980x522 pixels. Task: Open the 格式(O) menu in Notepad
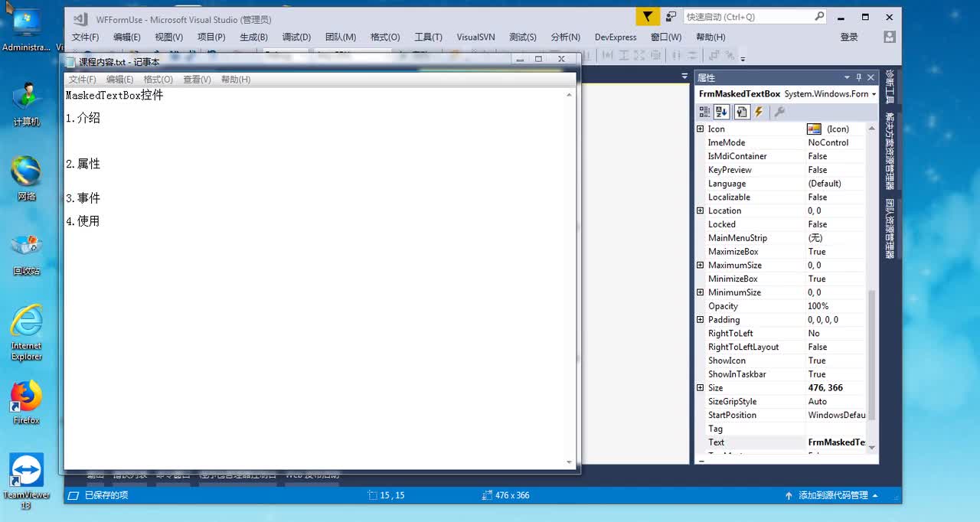(158, 79)
